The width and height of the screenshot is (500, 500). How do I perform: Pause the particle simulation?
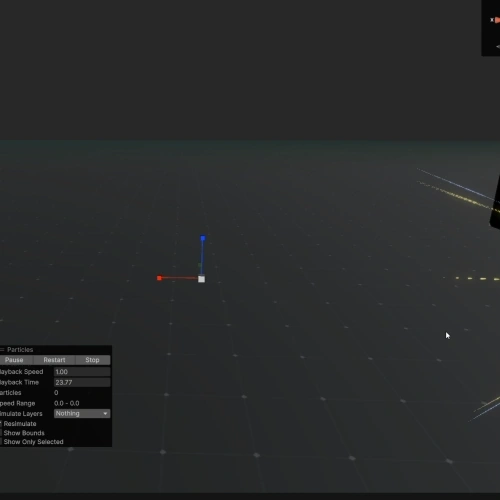(x=15, y=360)
